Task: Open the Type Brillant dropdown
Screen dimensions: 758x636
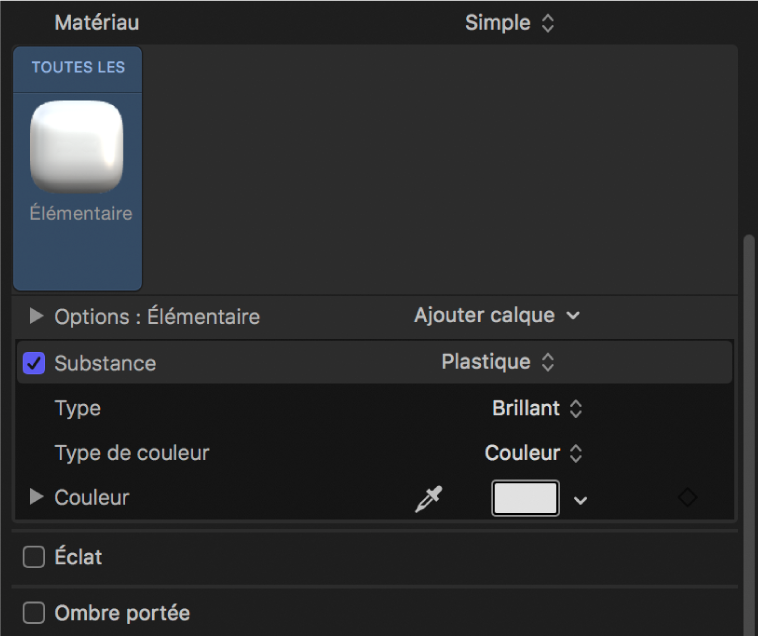Action: click(x=537, y=408)
